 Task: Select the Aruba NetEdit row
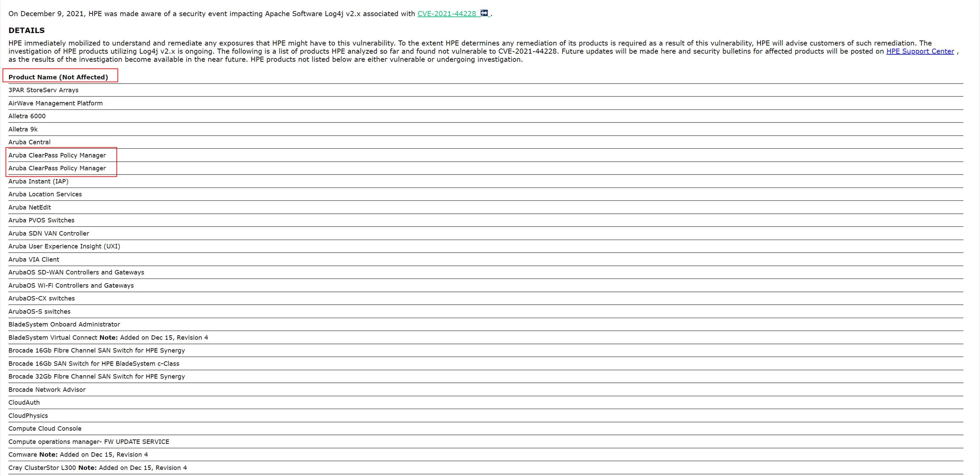coord(30,207)
